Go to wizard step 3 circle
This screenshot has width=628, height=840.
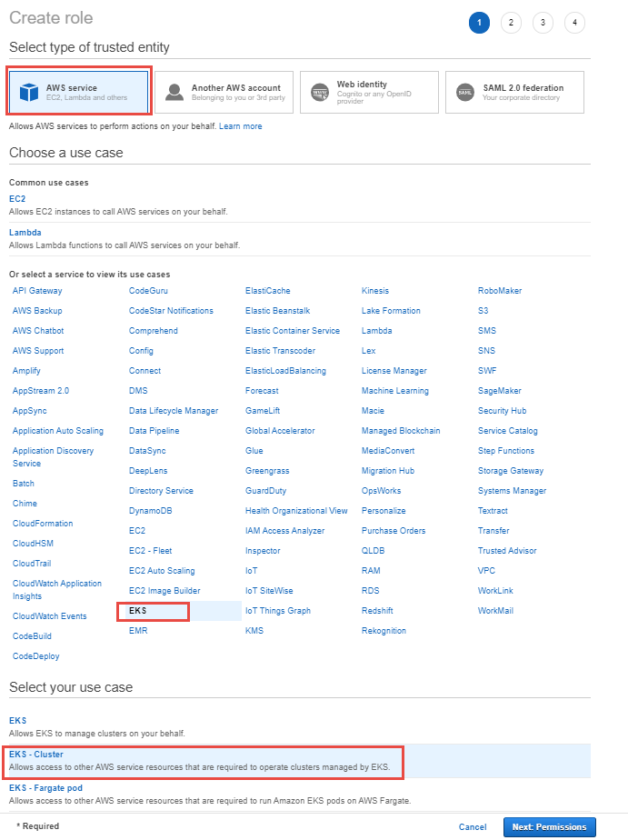click(543, 23)
